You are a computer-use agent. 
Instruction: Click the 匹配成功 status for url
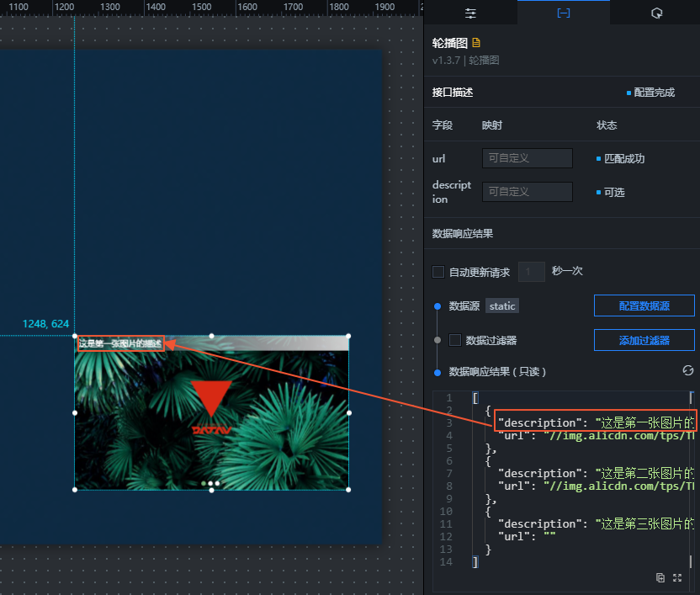pyautogui.click(x=624, y=158)
